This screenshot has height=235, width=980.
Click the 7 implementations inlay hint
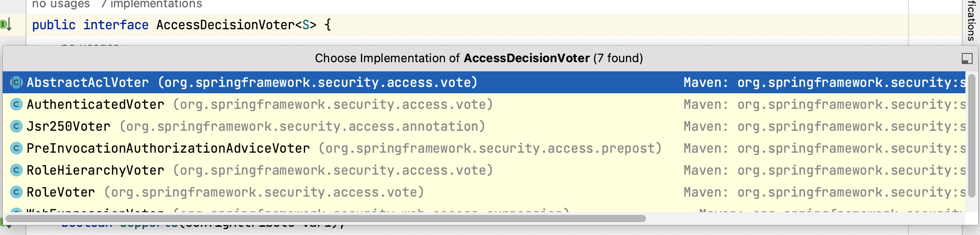point(151,4)
